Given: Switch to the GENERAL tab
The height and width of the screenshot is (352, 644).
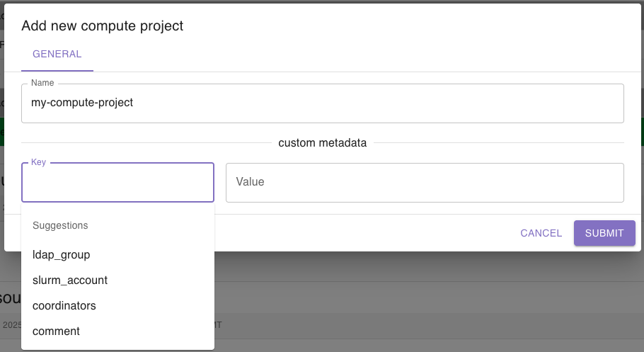Looking at the screenshot, I should coord(57,55).
